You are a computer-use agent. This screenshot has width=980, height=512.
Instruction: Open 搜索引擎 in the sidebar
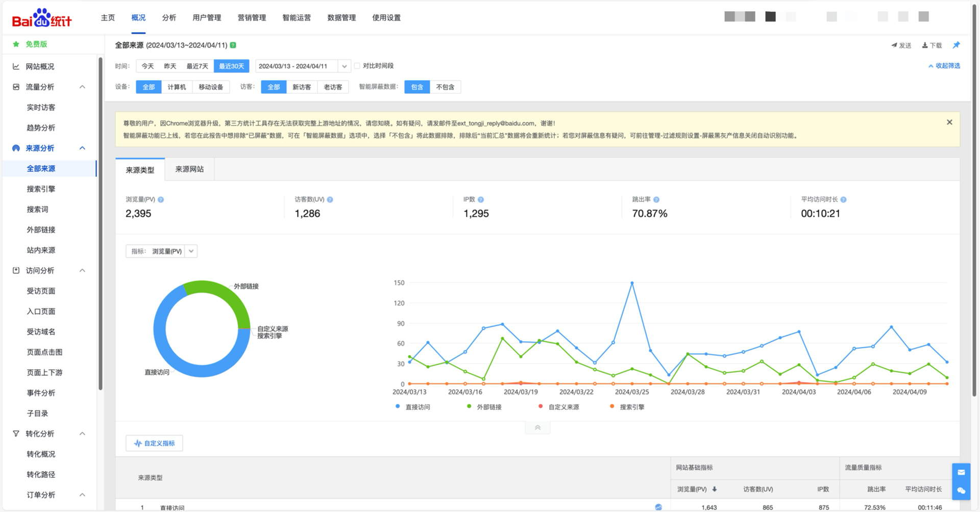tap(41, 189)
